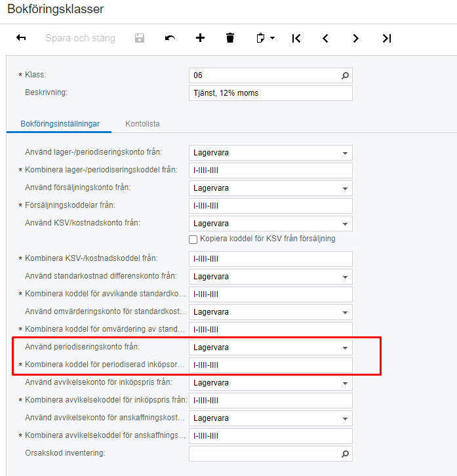Click the trash delete icon
The height and width of the screenshot is (476, 457).
(x=230, y=38)
